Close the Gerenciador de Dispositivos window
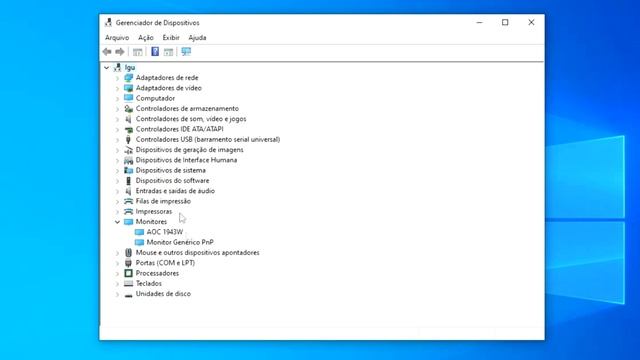Viewport: 640px width, 360px height. pos(531,22)
